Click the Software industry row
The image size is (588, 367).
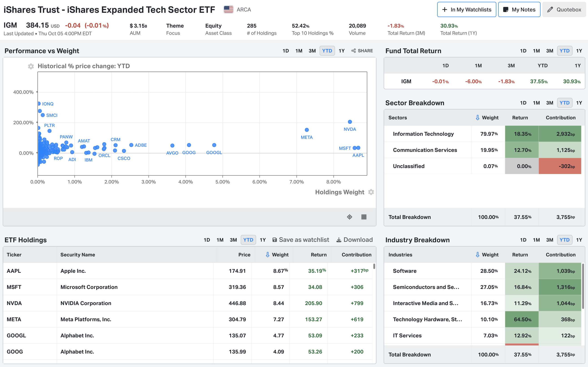pyautogui.click(x=483, y=271)
